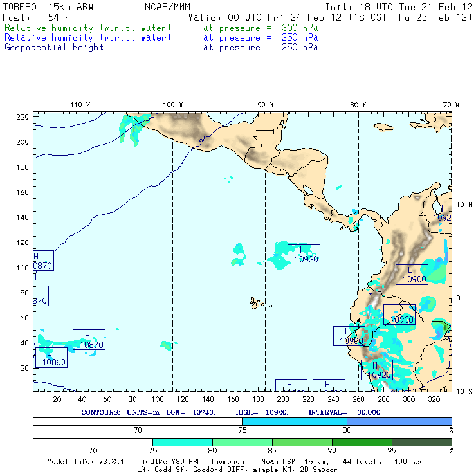Click the x-axis tick label '320'
The image size is (476, 476).
(x=434, y=399)
